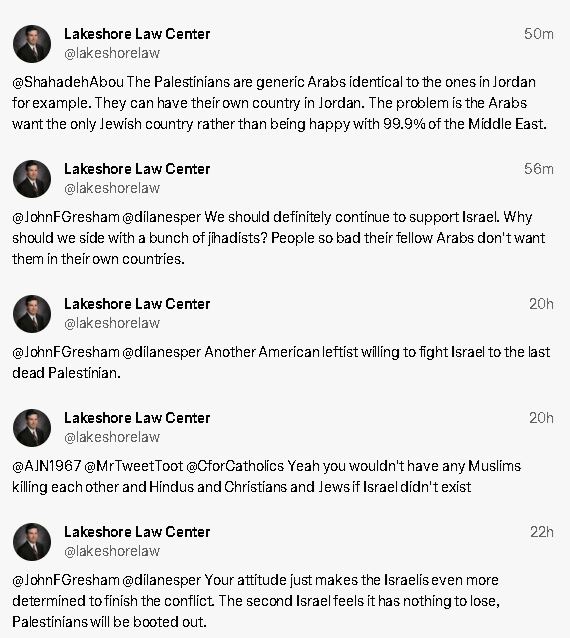Open @JohnFGresham mention in the 56m tweet

coord(66,217)
